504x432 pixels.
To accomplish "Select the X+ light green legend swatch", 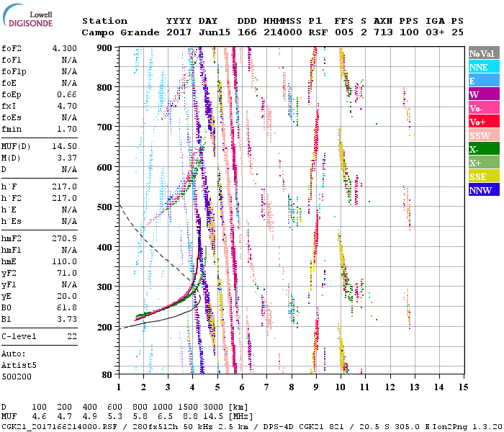I will click(x=484, y=163).
